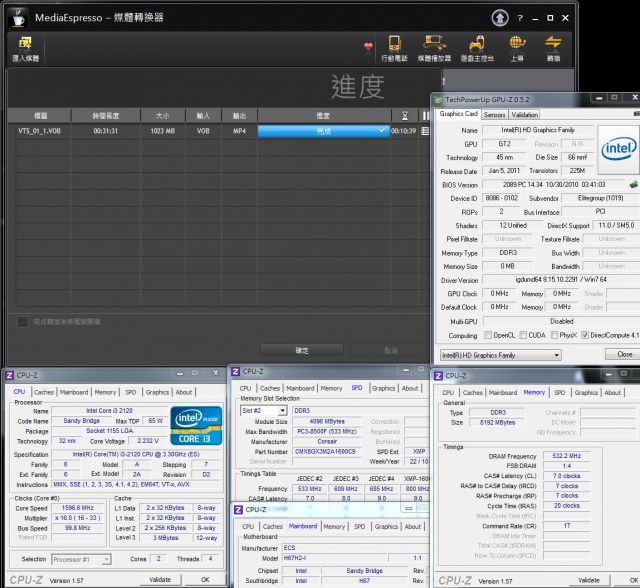Open the Caches tab in CPU-Z CPU window

44,392
